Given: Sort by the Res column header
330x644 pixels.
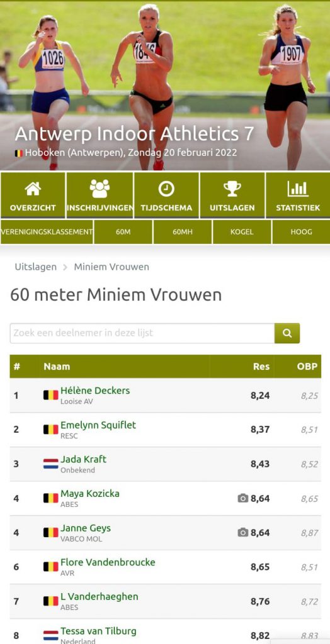Looking at the screenshot, I should click(x=261, y=367).
